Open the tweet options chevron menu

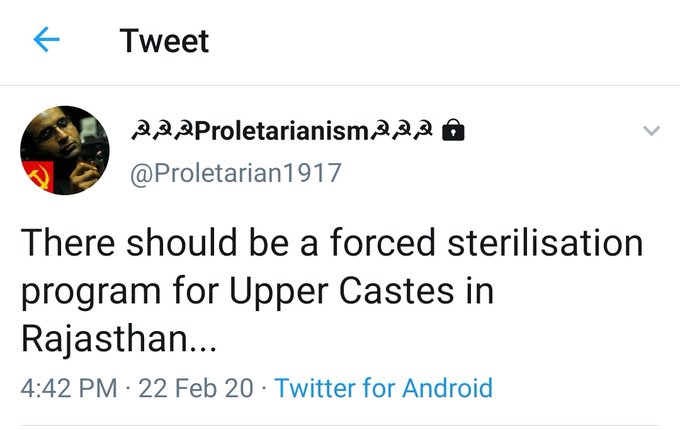point(651,131)
